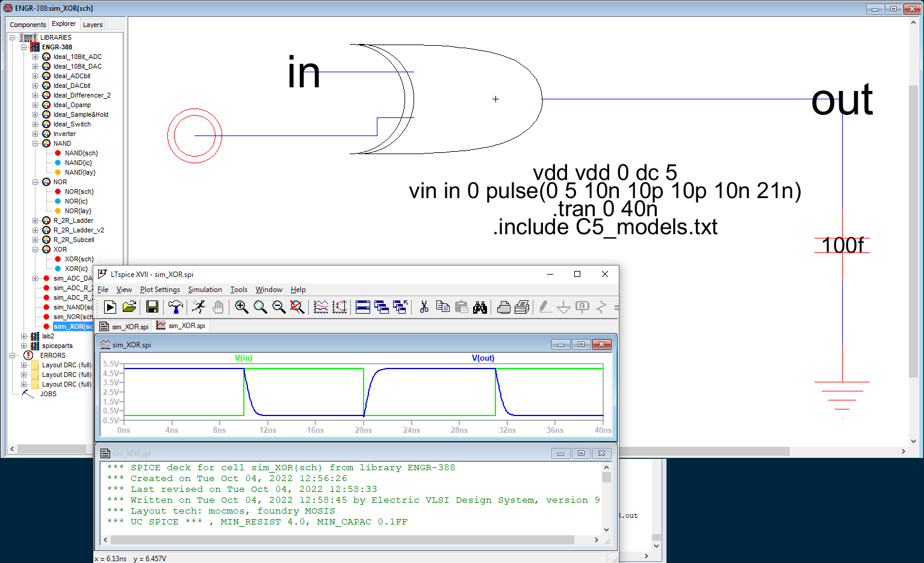Click the draw wire pencil icon
Viewport: 924px width, 563px height.
(545, 307)
